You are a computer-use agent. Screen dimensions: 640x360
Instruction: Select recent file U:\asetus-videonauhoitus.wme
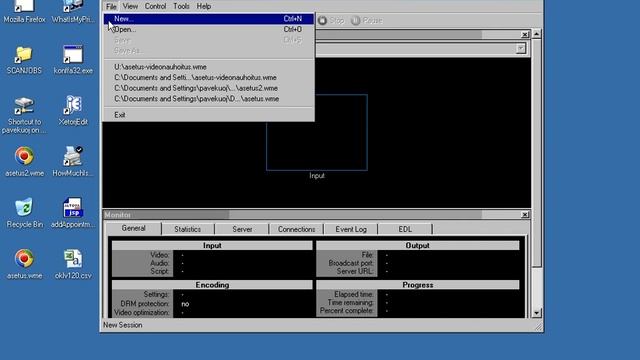pyautogui.click(x=209, y=67)
